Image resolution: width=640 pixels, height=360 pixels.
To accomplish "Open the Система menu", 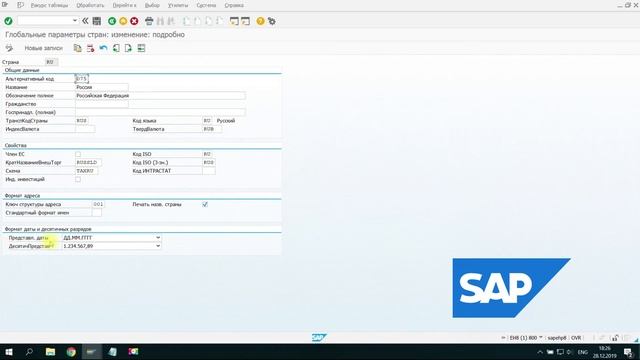I will coord(206,5).
